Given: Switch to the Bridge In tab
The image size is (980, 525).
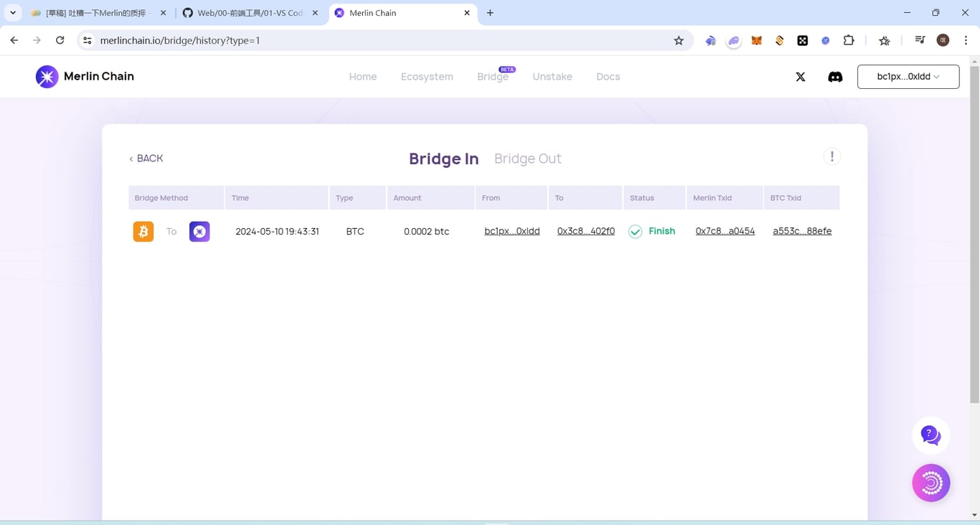Looking at the screenshot, I should 443,159.
